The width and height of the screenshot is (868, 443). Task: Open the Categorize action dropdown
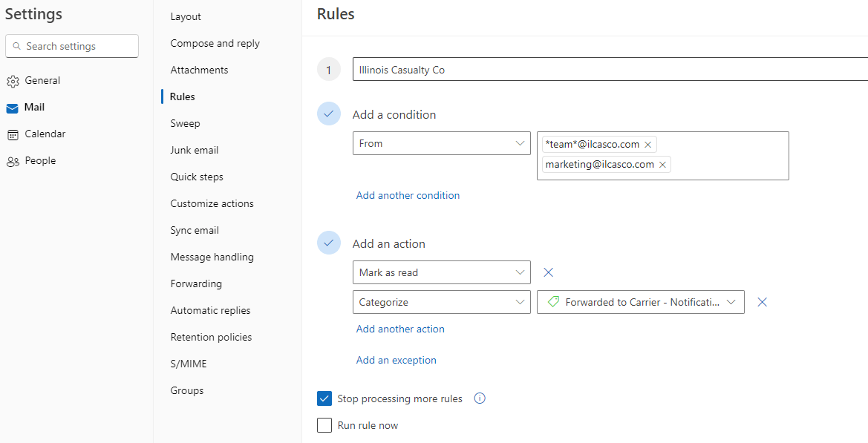pos(442,302)
